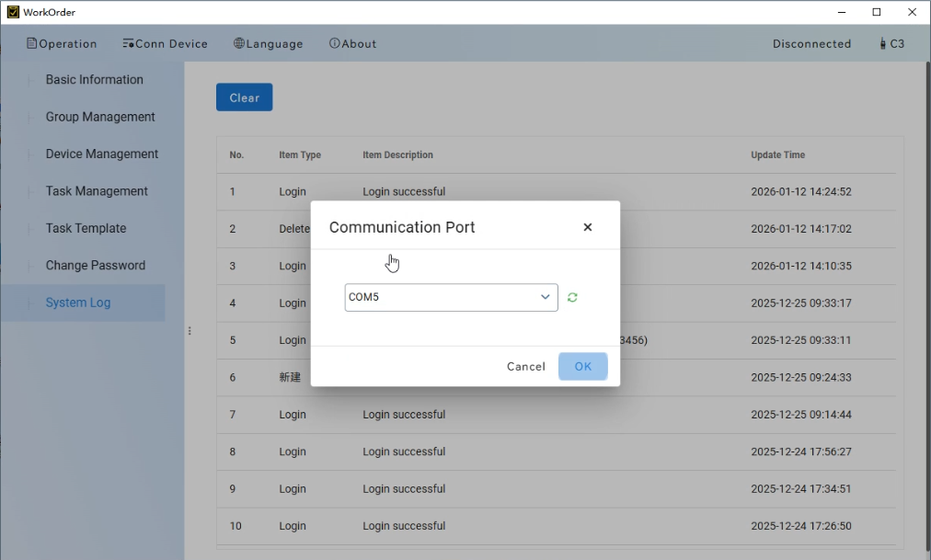Click the WorkOrder app icon in title bar
Image resolution: width=931 pixels, height=560 pixels.
click(12, 12)
